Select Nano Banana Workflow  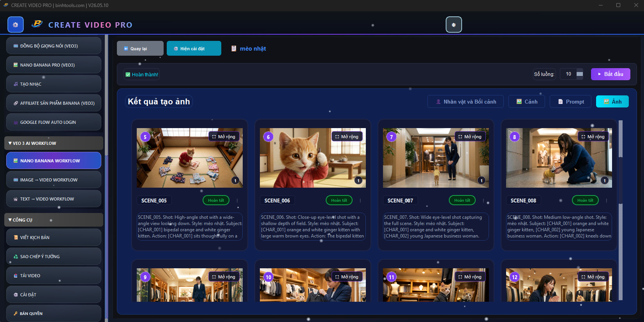pyautogui.click(x=54, y=161)
